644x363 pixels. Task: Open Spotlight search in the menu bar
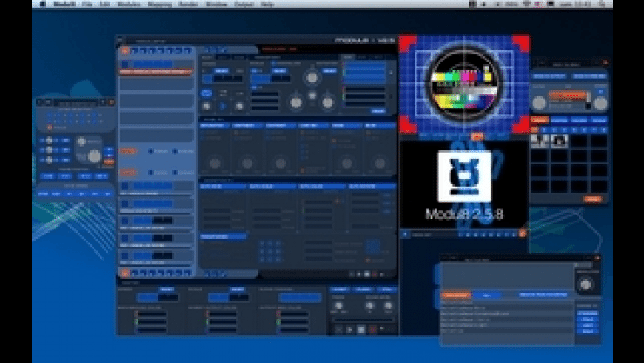point(602,4)
